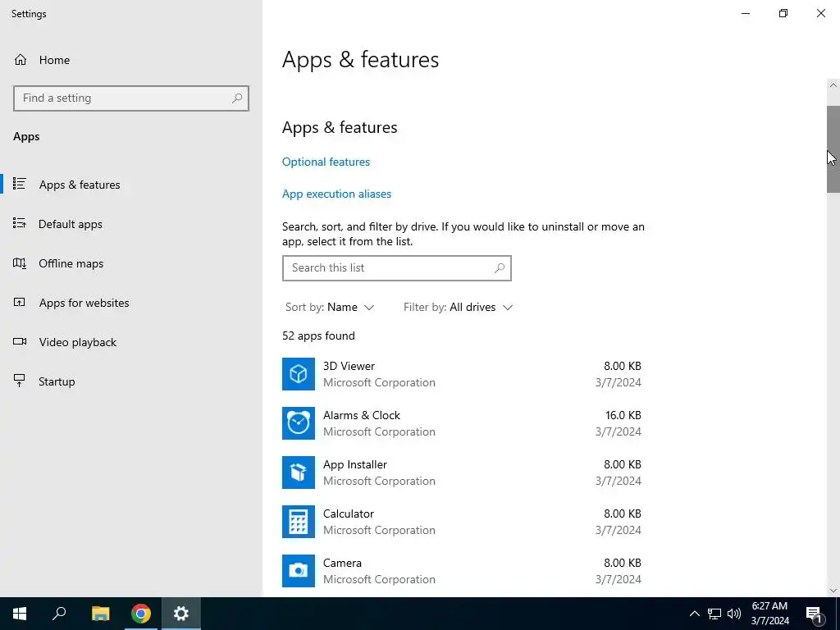Click the vertical scrollbar thumb
Image resolution: width=840 pixels, height=630 pixels.
833,149
